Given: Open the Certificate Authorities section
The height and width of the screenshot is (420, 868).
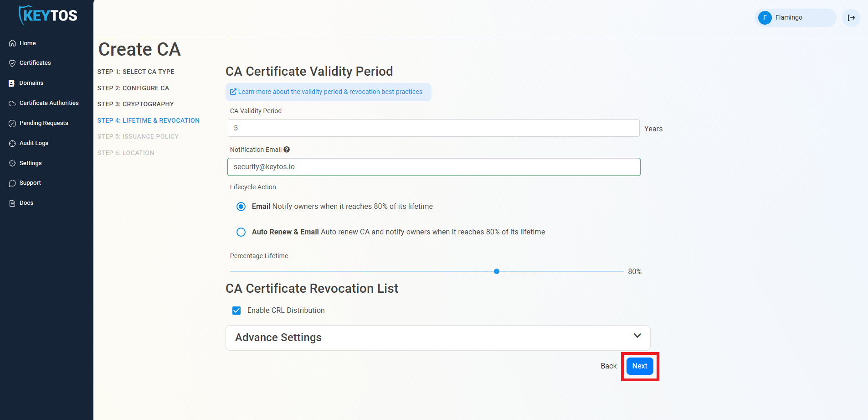Looking at the screenshot, I should pyautogui.click(x=49, y=103).
